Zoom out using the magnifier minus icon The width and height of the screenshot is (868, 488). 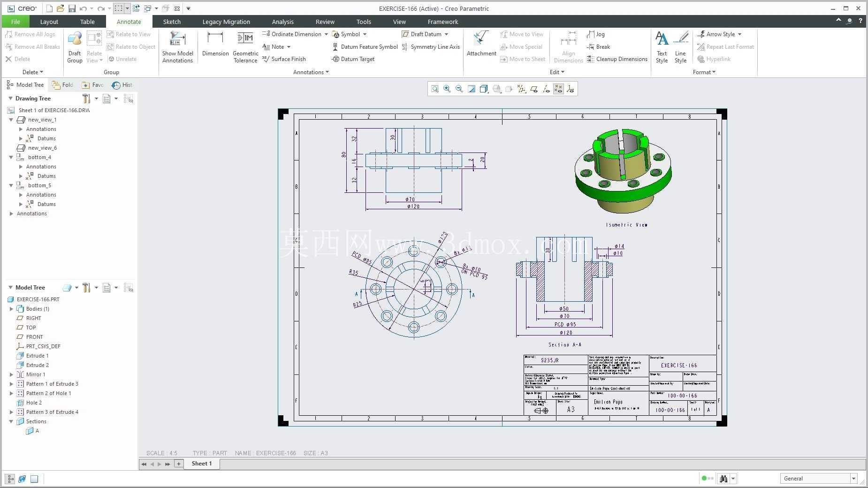pyautogui.click(x=459, y=89)
